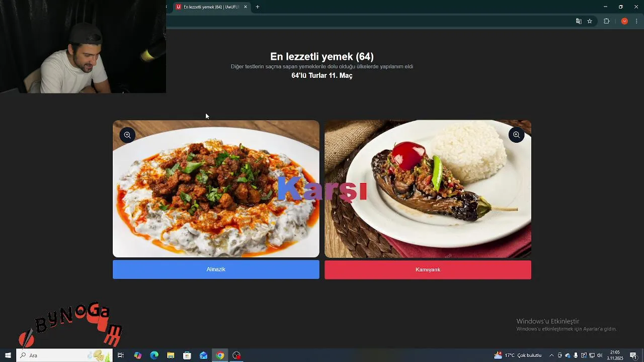Open Task View on the taskbar
The height and width of the screenshot is (362, 644).
[121, 355]
